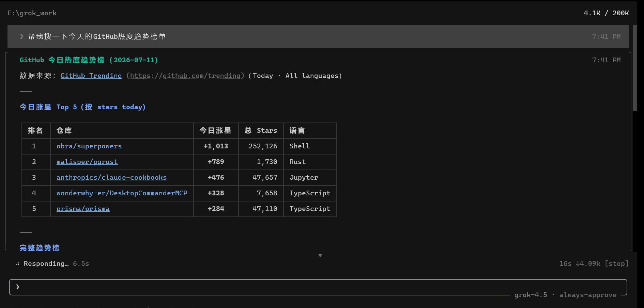This screenshot has height=308, width=644.
Task: Click the 总 Stars column header
Action: pyautogui.click(x=261, y=130)
